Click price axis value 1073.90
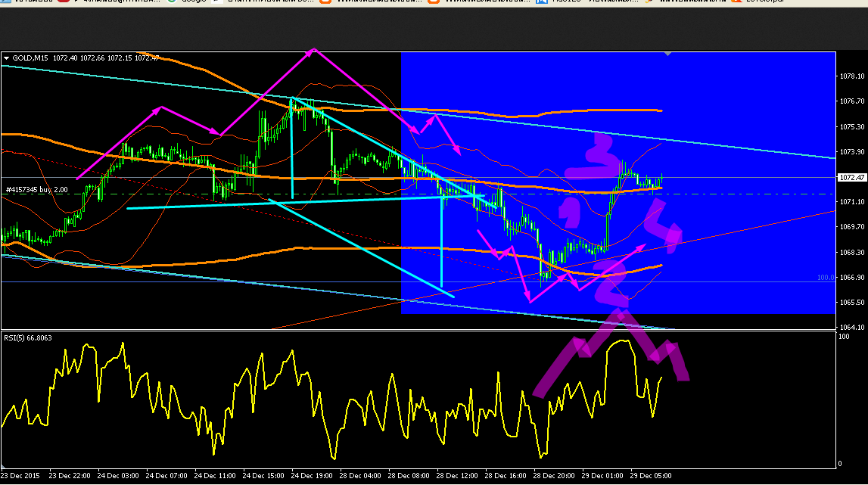 tap(852, 151)
